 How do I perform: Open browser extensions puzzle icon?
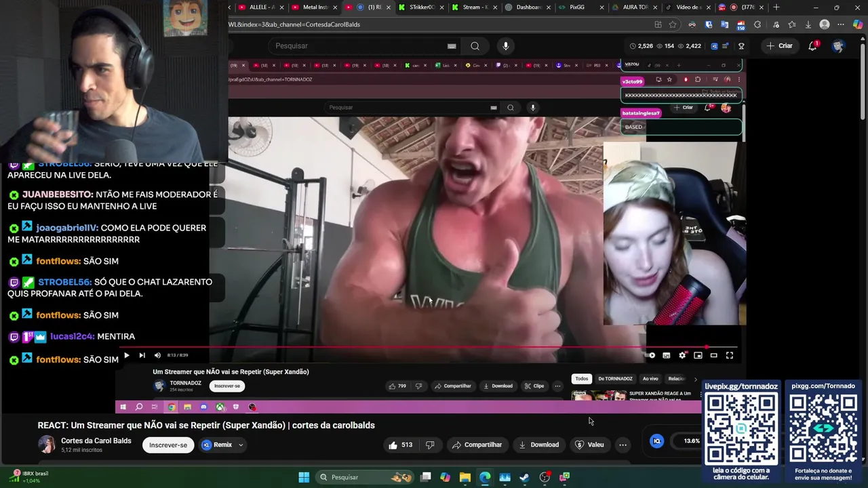[757, 24]
